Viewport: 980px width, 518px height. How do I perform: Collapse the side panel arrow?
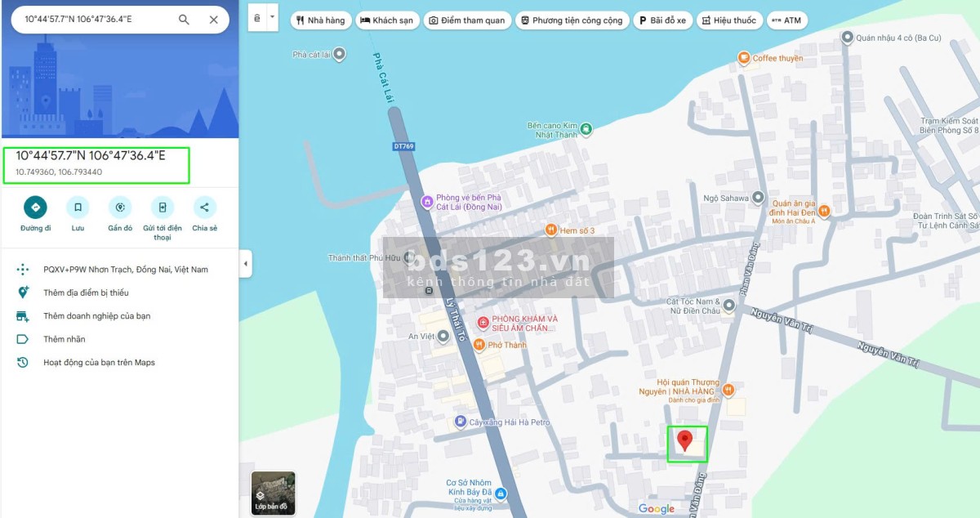(x=246, y=264)
